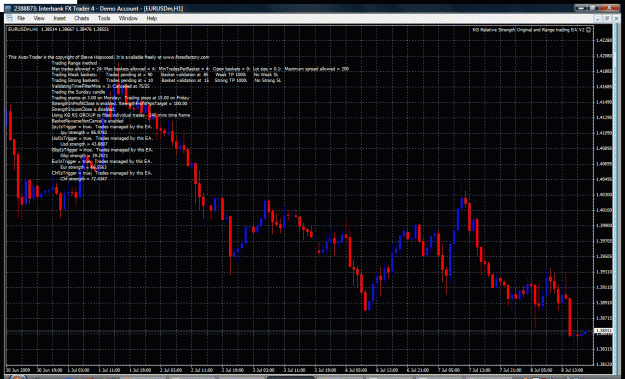625x379 pixels.
Task: Click the 'Gbp strength' value line
Action: [84, 155]
